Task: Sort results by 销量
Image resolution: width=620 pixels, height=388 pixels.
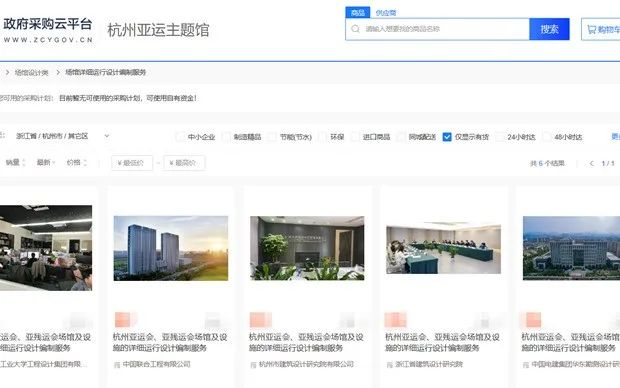Action: tap(15, 163)
